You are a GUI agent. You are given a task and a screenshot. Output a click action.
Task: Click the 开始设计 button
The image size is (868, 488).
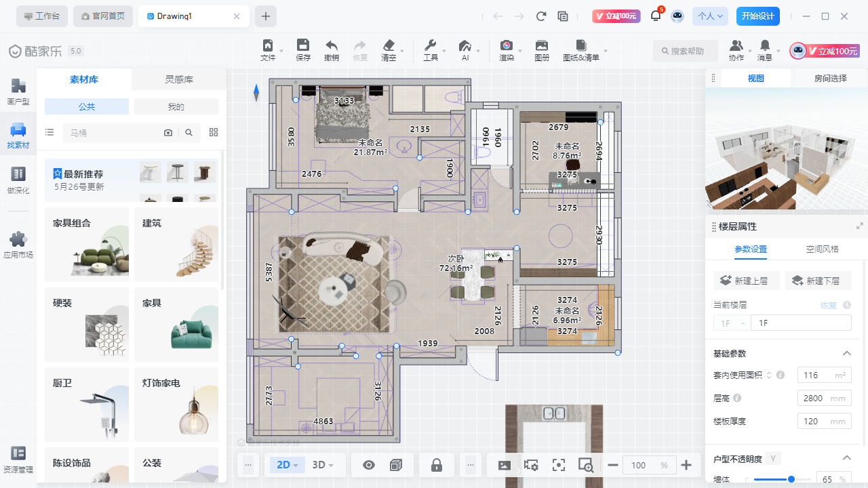[x=757, y=16]
